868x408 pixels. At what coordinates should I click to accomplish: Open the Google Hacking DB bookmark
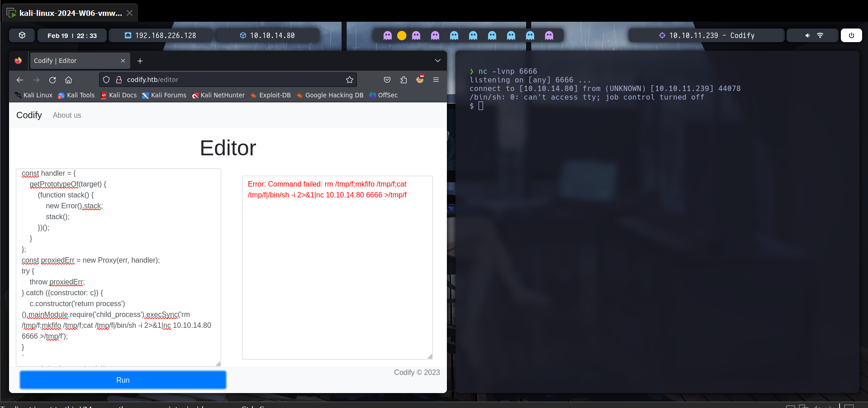tap(330, 95)
